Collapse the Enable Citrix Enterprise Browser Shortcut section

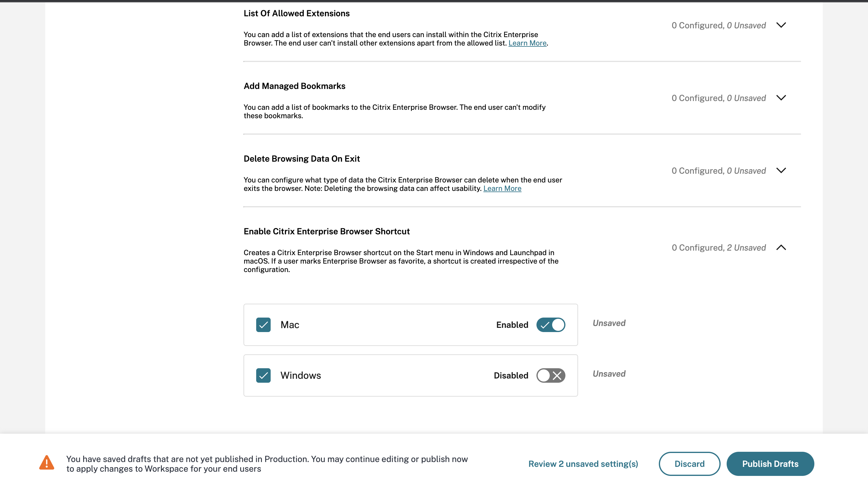pos(781,248)
